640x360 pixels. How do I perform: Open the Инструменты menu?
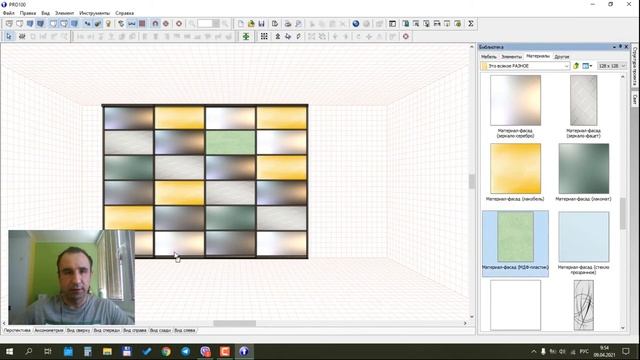click(94, 13)
